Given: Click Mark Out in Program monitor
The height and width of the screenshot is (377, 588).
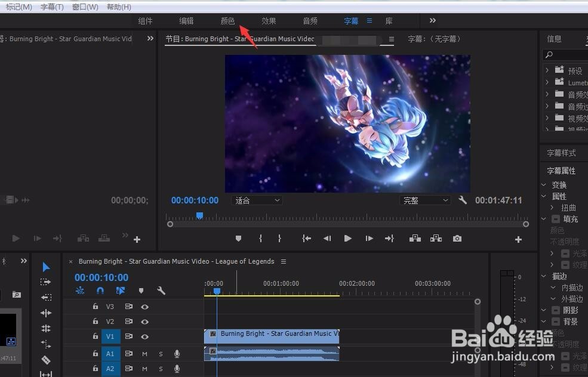Looking at the screenshot, I should [279, 239].
